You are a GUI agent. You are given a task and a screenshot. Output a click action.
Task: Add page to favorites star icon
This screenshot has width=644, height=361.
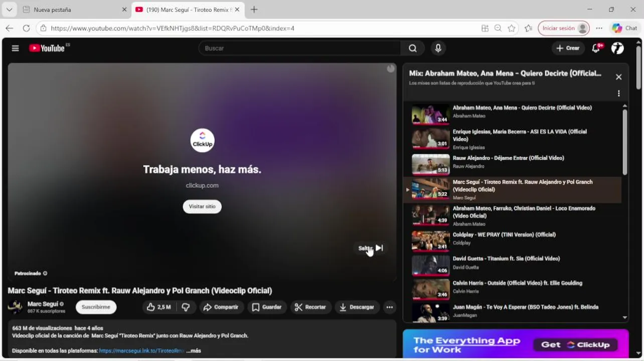point(512,28)
